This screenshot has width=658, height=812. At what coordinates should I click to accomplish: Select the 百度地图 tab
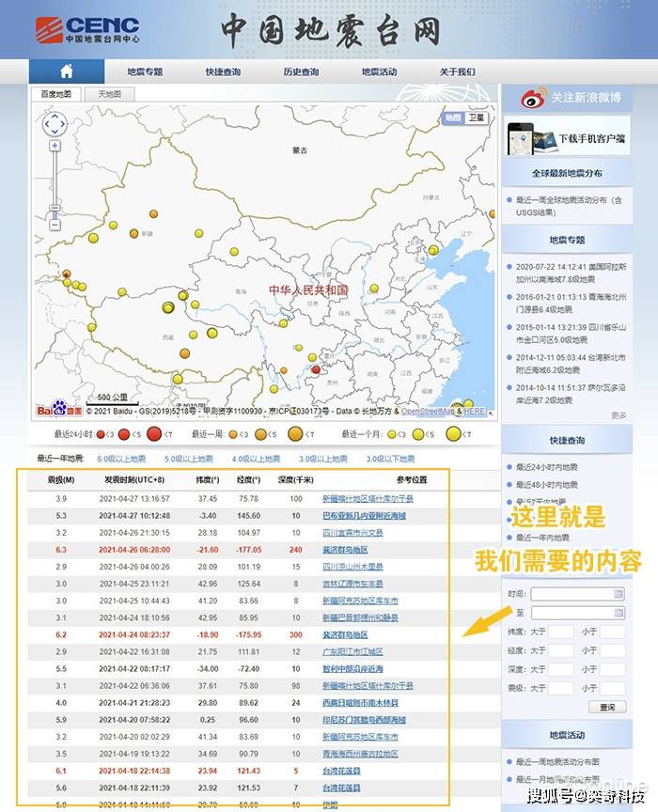point(56,94)
